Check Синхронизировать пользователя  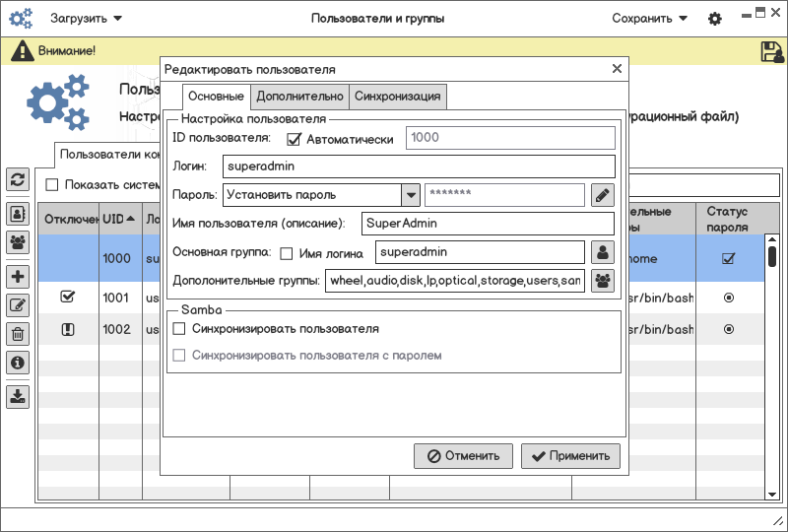coord(179,329)
